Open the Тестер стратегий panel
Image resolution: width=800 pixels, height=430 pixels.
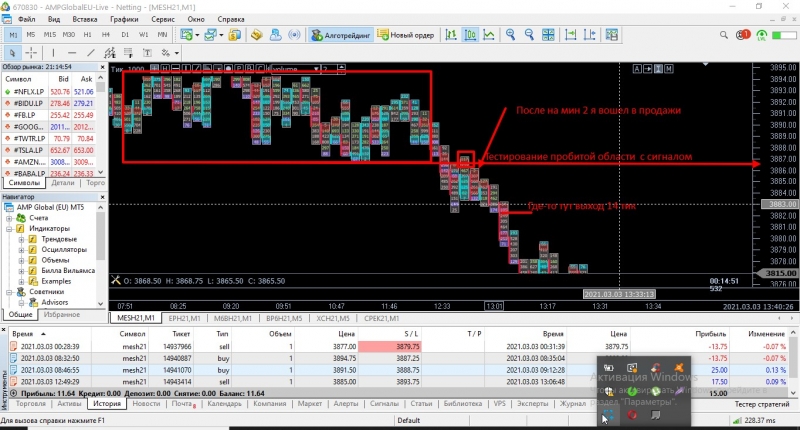click(762, 404)
